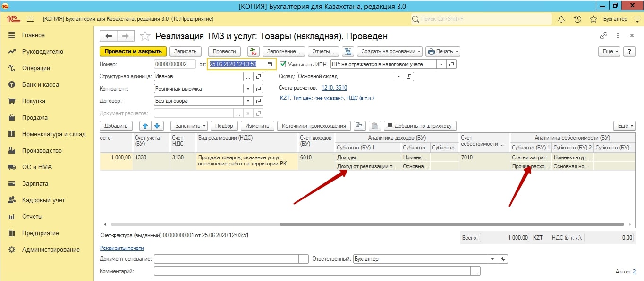Copy the link using the chain icon
This screenshot has width=644, height=281.
(x=603, y=36)
